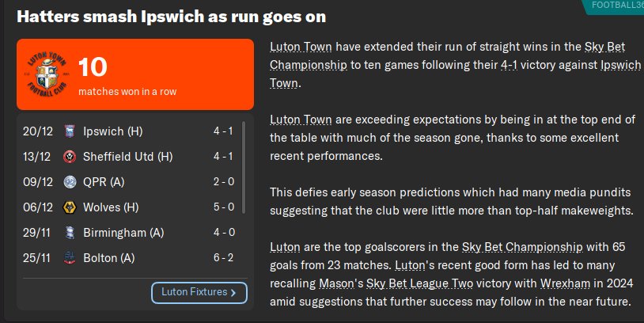Select the Birmingham club badge
The width and height of the screenshot is (644, 323).
(70, 233)
